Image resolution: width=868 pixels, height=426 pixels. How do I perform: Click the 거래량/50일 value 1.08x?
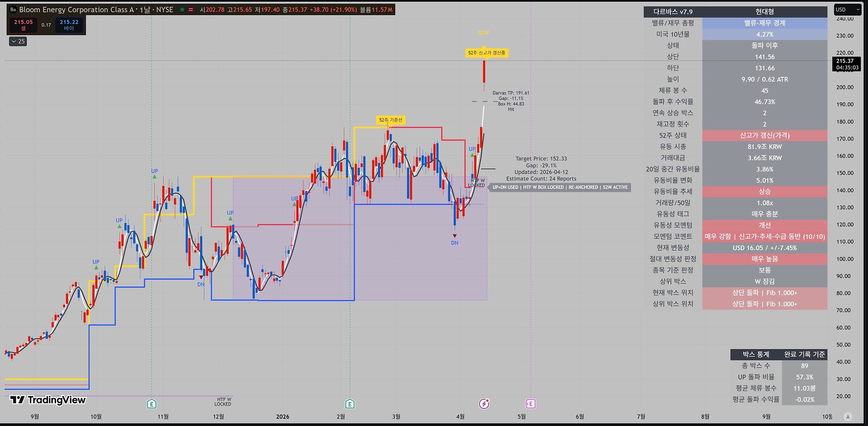tap(764, 203)
